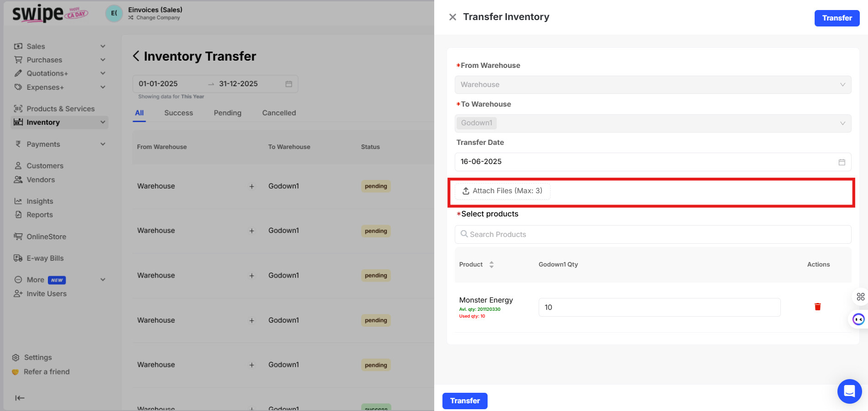Click the company avatar
Image resolution: width=868 pixels, height=411 pixels.
coord(114,13)
